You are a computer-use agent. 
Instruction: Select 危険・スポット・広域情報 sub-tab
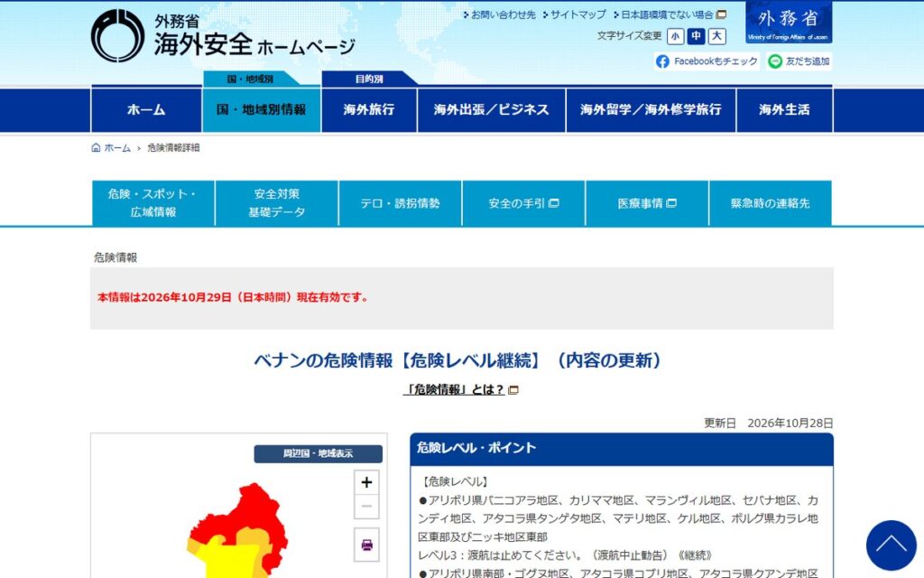153,203
